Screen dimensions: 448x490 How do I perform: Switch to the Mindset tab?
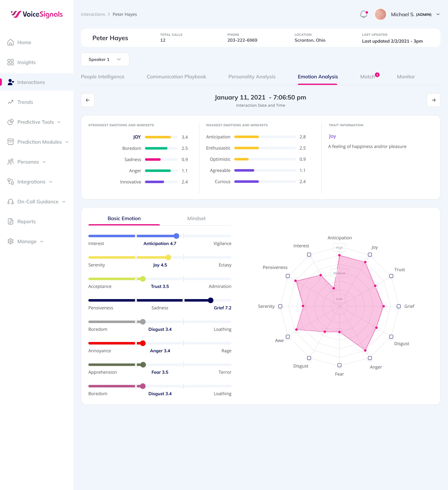click(x=196, y=219)
